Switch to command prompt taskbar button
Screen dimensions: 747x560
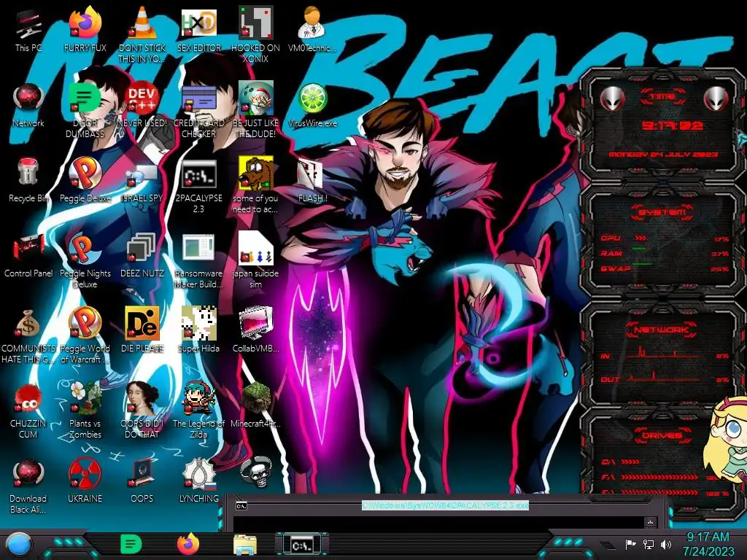[302, 544]
